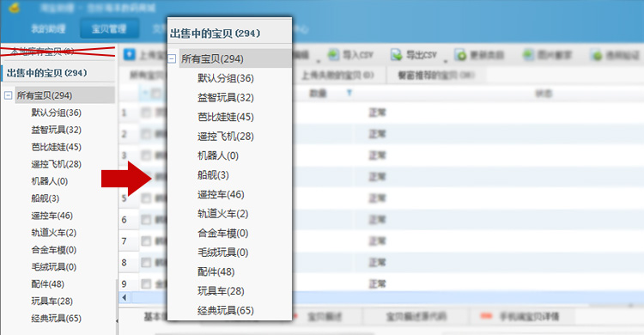The height and width of the screenshot is (335, 644).
Task: Click the left scroll arrow of horizontal scrollbar
Action: [125, 297]
